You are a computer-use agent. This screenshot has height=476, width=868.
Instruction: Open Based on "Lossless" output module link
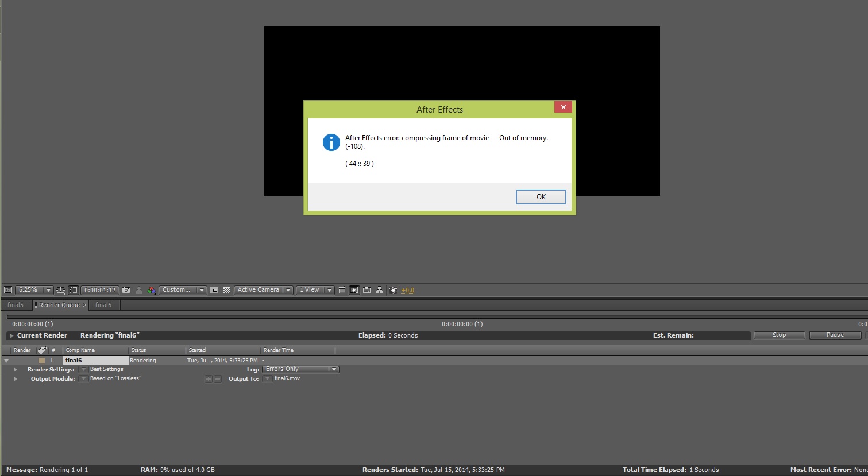[x=115, y=378]
